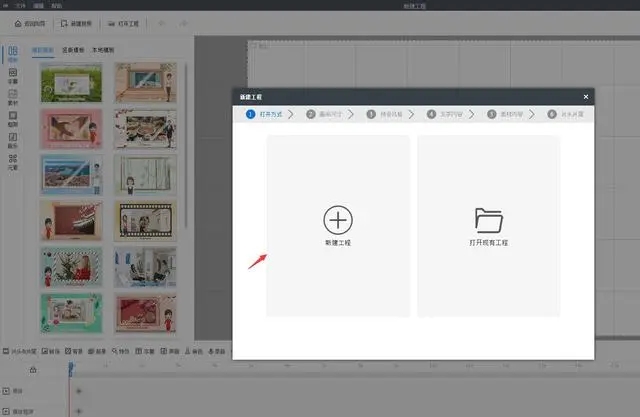Choose the wooden window template thumbnail
The height and width of the screenshot is (417, 640).
pyautogui.click(x=146, y=83)
